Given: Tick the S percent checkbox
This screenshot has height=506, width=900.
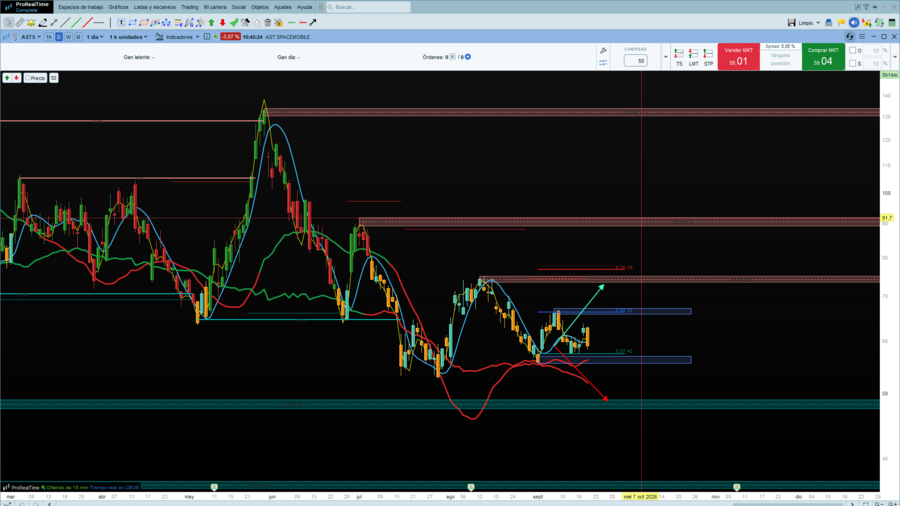Looking at the screenshot, I should 853,63.
